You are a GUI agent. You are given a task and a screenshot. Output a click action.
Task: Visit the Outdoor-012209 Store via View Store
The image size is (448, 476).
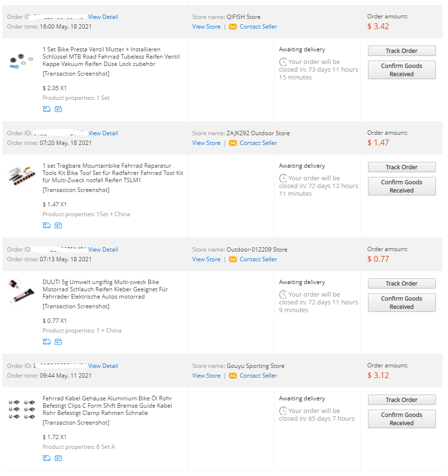[206, 259]
